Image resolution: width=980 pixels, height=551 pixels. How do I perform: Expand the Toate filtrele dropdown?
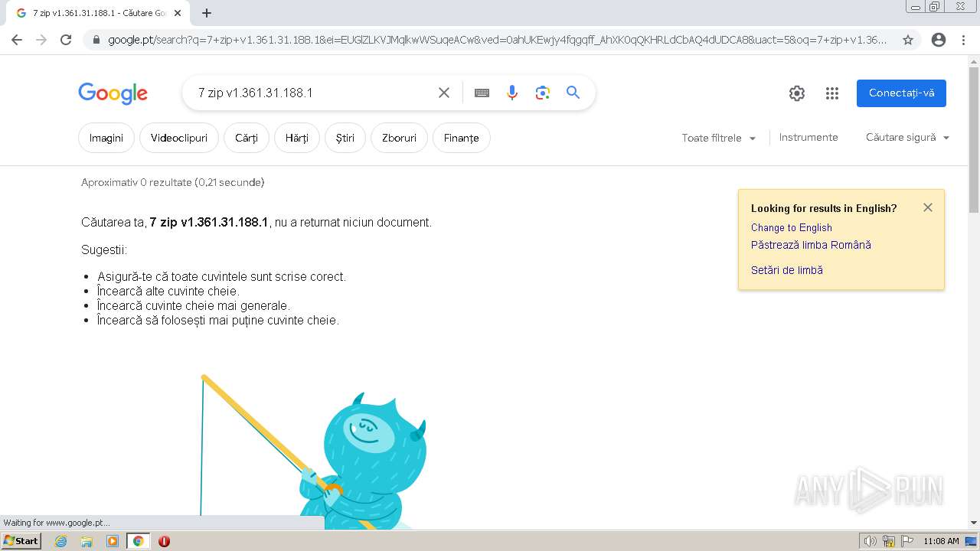pyautogui.click(x=719, y=138)
